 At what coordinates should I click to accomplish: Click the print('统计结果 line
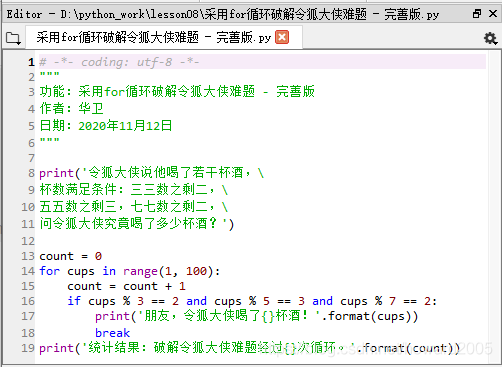[x=249, y=348]
